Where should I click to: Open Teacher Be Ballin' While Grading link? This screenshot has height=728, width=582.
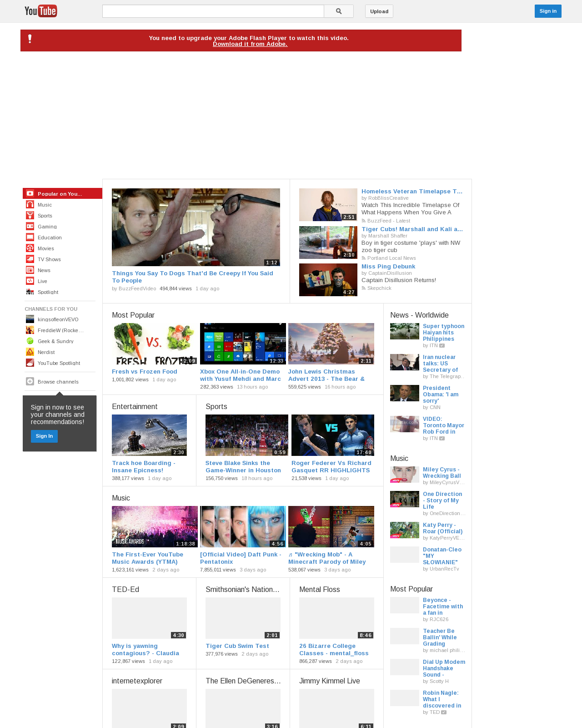[440, 637]
